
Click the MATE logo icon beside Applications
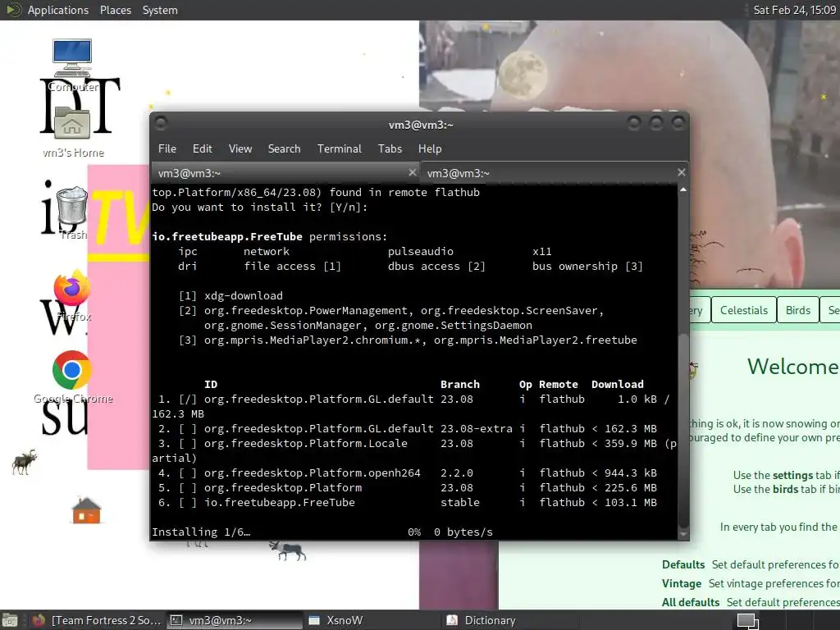[x=13, y=10]
